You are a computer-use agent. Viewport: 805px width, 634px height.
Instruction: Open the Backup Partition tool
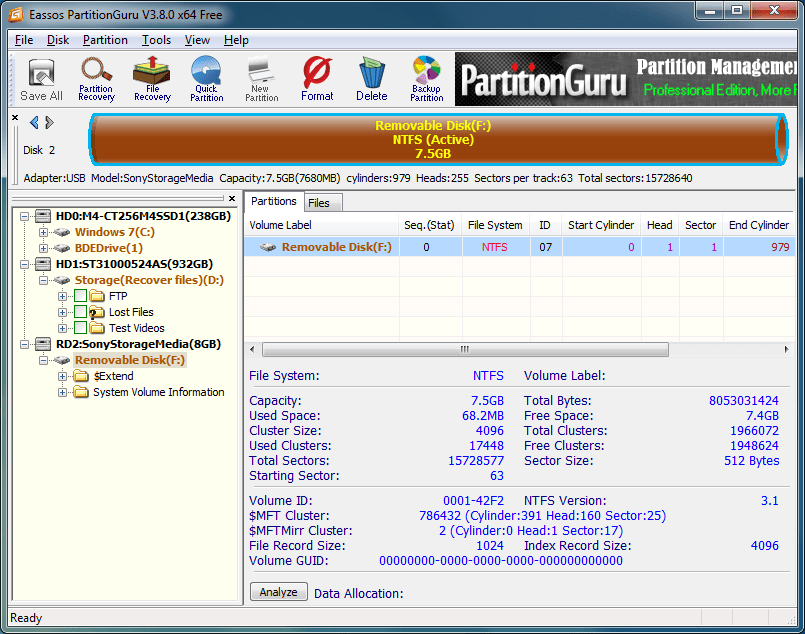click(x=426, y=79)
